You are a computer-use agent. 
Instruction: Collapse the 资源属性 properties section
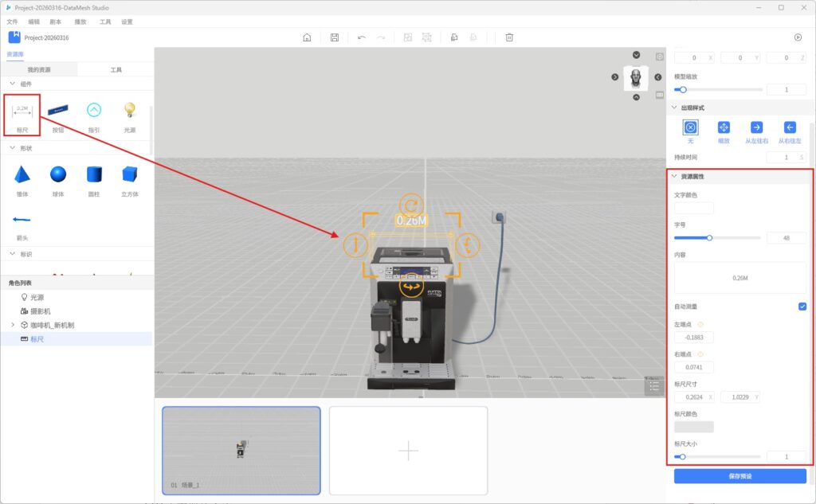coord(675,176)
